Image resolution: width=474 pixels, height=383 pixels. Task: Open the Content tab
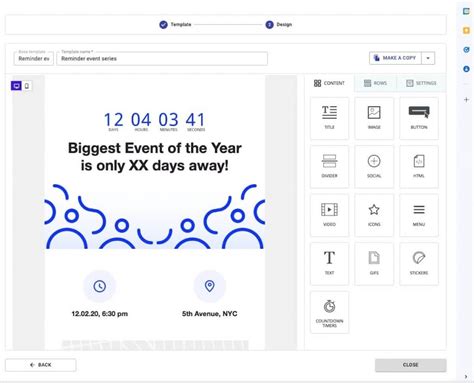tap(329, 83)
